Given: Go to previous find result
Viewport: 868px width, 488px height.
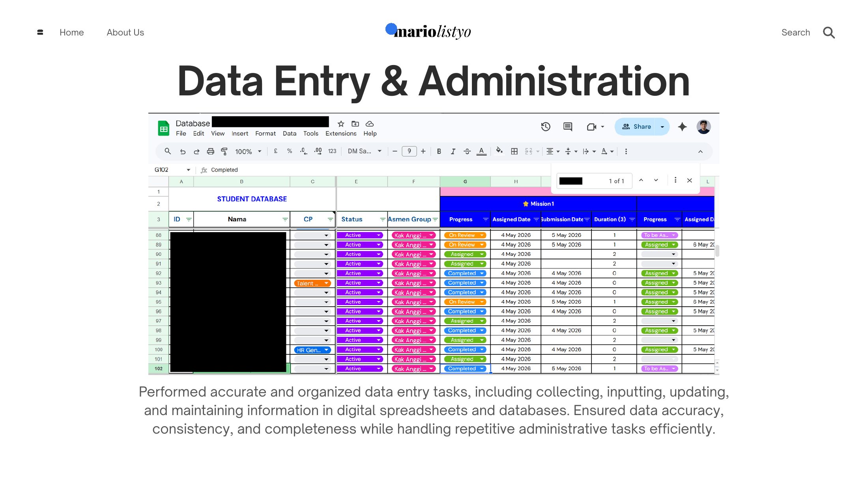Looking at the screenshot, I should point(641,180).
